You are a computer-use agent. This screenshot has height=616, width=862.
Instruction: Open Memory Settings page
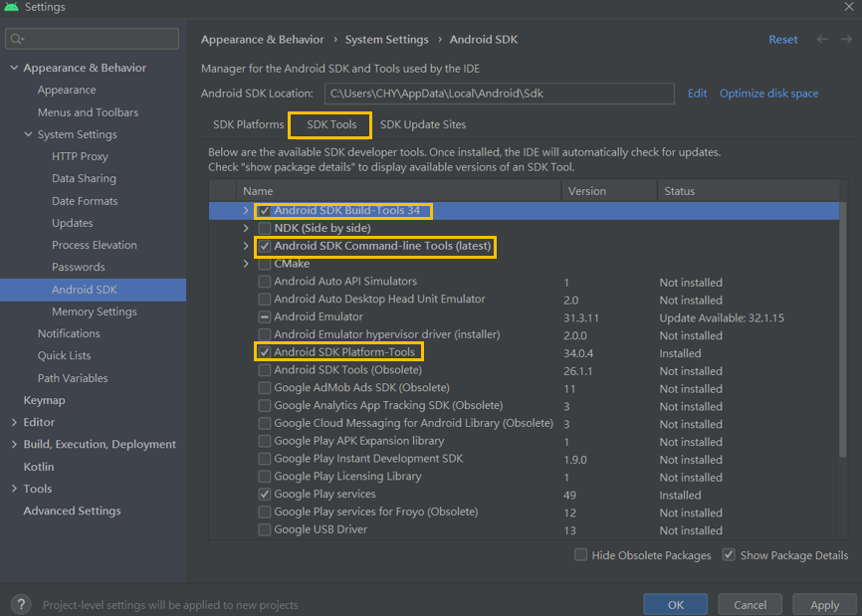coord(94,311)
